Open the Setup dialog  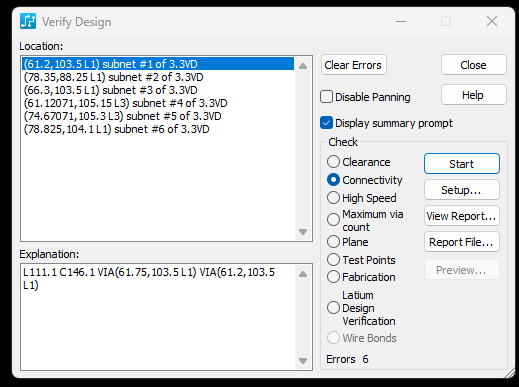click(x=462, y=190)
